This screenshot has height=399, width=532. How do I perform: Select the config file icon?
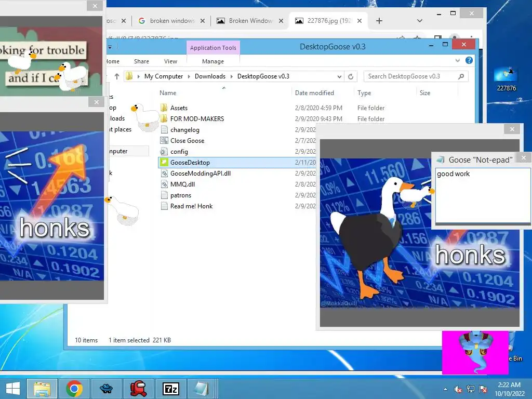pyautogui.click(x=164, y=151)
